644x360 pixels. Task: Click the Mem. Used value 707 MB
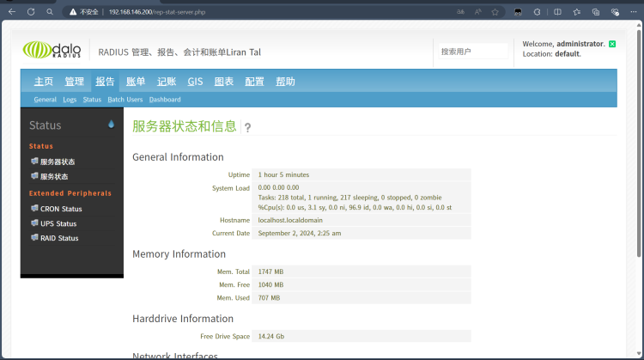(269, 298)
